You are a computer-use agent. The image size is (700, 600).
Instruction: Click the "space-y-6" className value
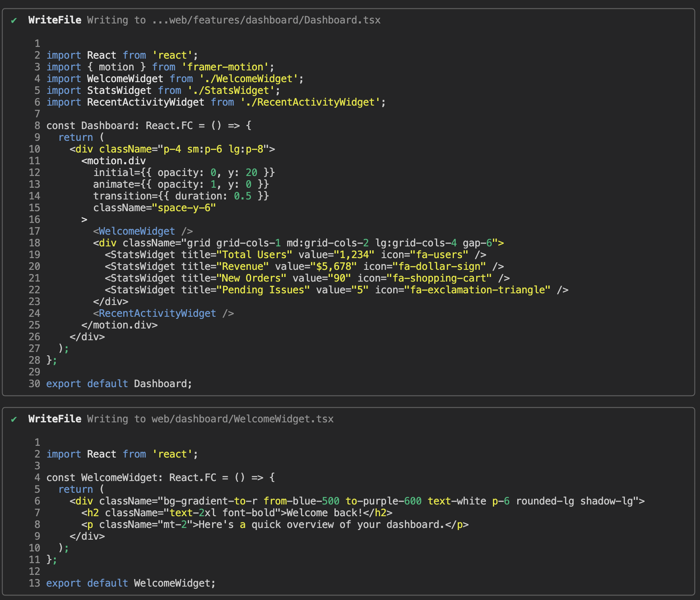point(184,208)
